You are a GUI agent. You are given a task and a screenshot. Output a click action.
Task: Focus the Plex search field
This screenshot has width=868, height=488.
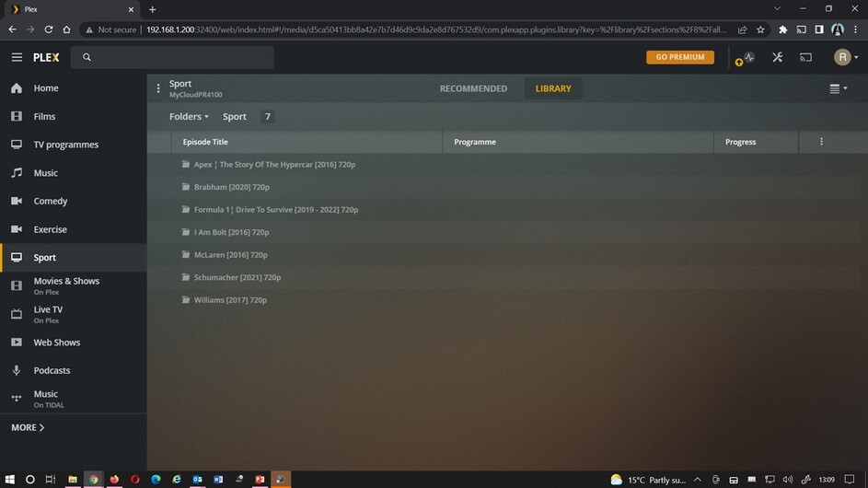coord(172,57)
